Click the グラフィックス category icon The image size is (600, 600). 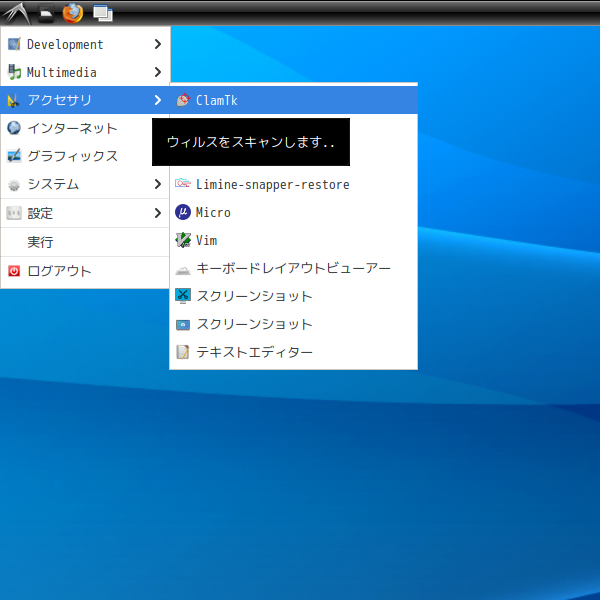click(x=14, y=156)
